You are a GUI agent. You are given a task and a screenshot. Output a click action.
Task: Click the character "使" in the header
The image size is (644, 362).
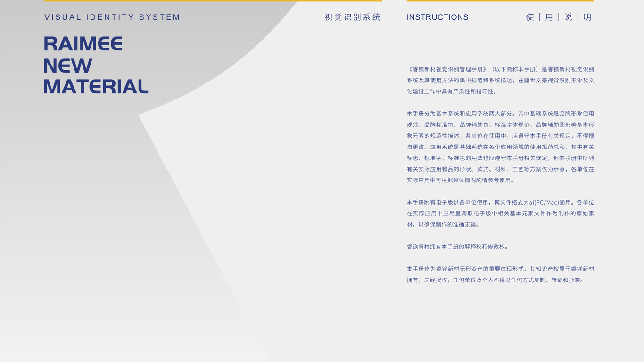coord(530,17)
